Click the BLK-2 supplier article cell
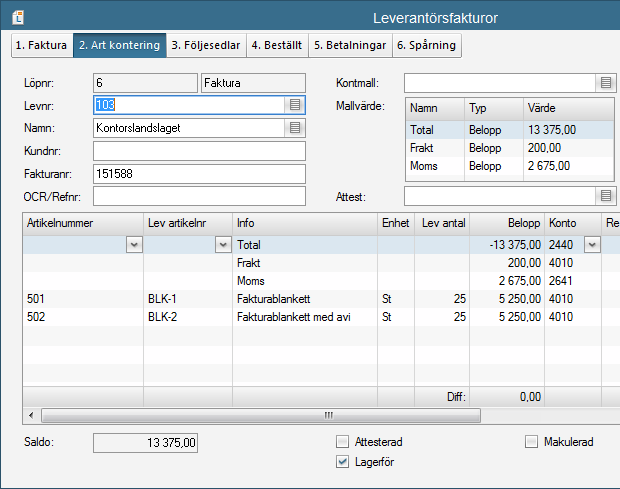Image resolution: width=620 pixels, height=489 pixels. click(x=188, y=317)
